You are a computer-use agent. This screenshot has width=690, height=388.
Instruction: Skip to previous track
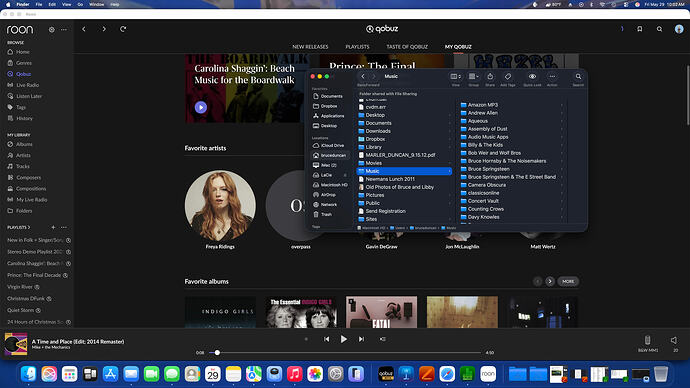(x=327, y=339)
